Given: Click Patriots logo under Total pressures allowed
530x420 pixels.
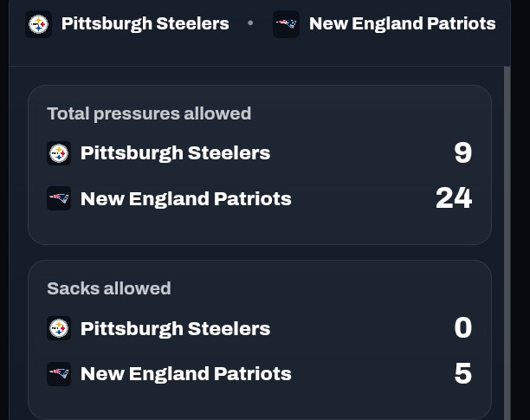Looking at the screenshot, I should 59,198.
